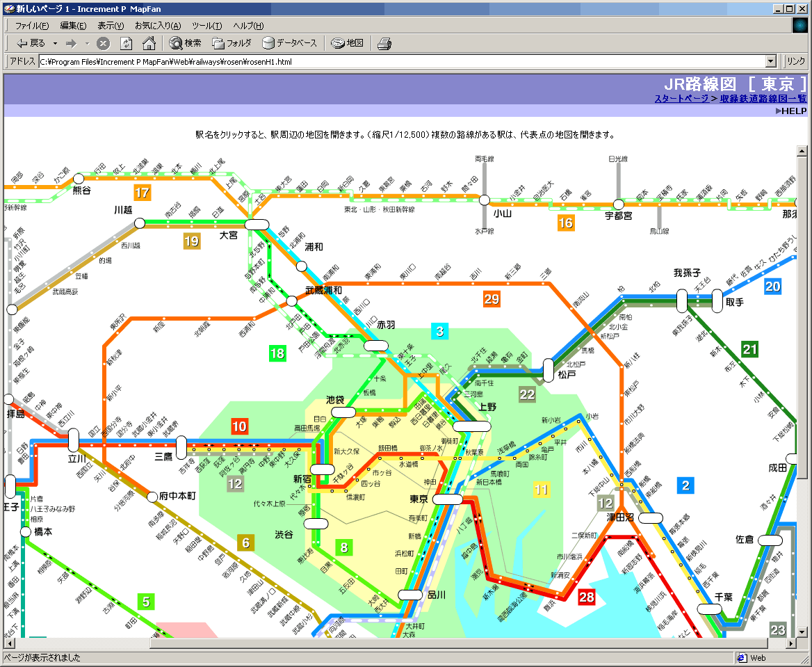The image size is (812, 667).
Task: Click the 戻る (Back) toolbar button
Action: coord(31,43)
